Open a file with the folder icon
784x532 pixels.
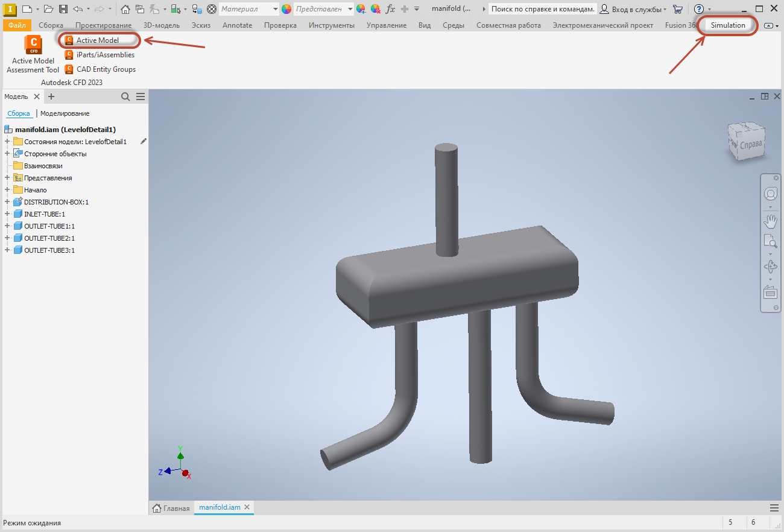[48, 9]
